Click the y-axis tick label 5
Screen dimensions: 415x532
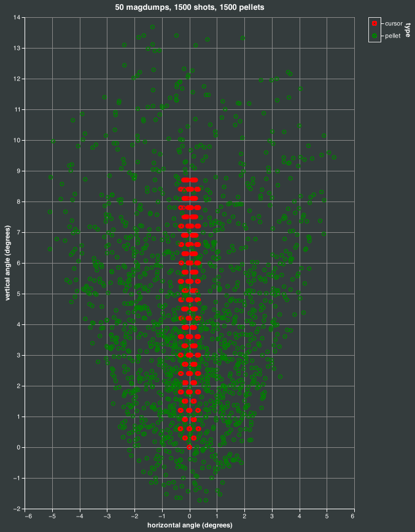19,294
